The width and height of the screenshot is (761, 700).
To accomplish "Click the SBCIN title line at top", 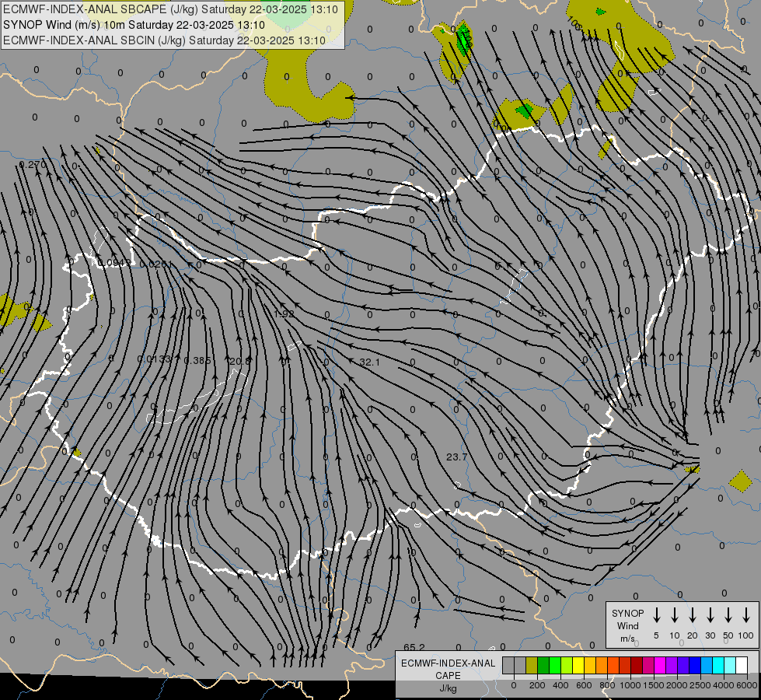I will [x=164, y=40].
